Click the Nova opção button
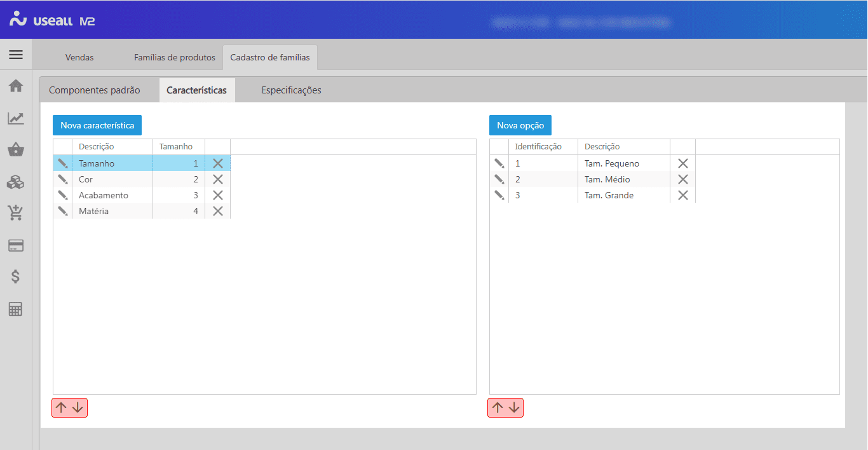The image size is (868, 450). coord(520,125)
